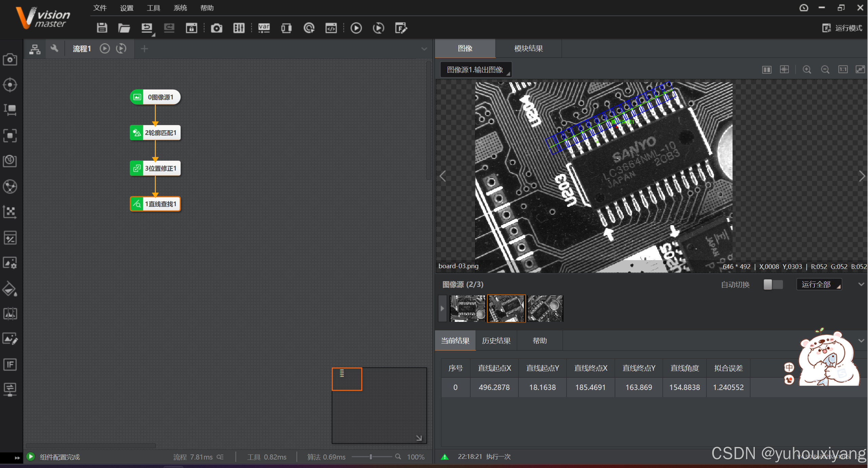Click the save project icon in toolbar
This screenshot has width=868, height=468.
click(102, 28)
